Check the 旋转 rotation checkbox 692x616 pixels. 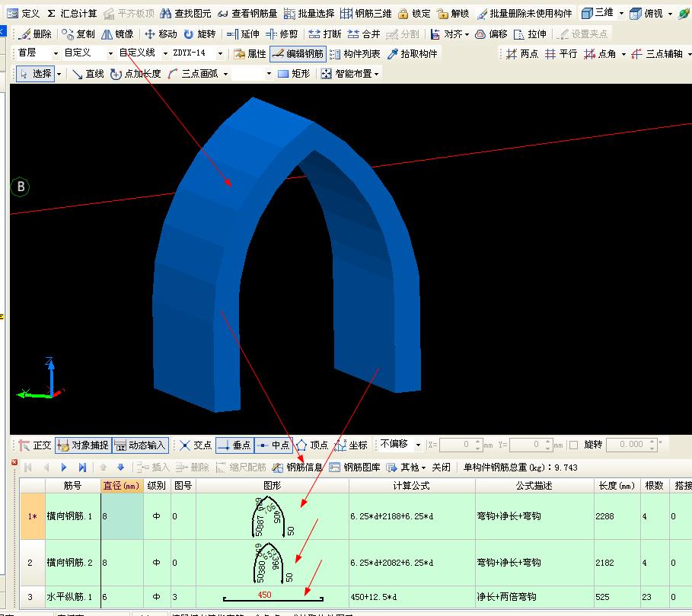(x=574, y=445)
